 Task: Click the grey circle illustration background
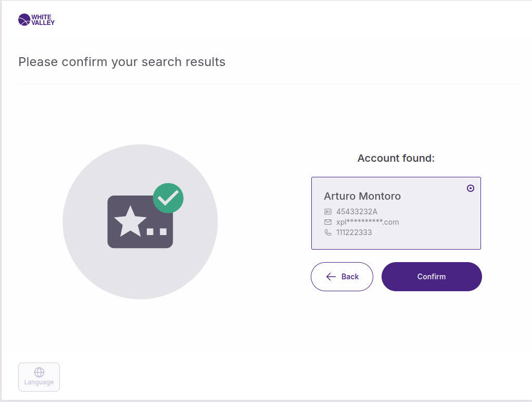[x=88, y=260]
